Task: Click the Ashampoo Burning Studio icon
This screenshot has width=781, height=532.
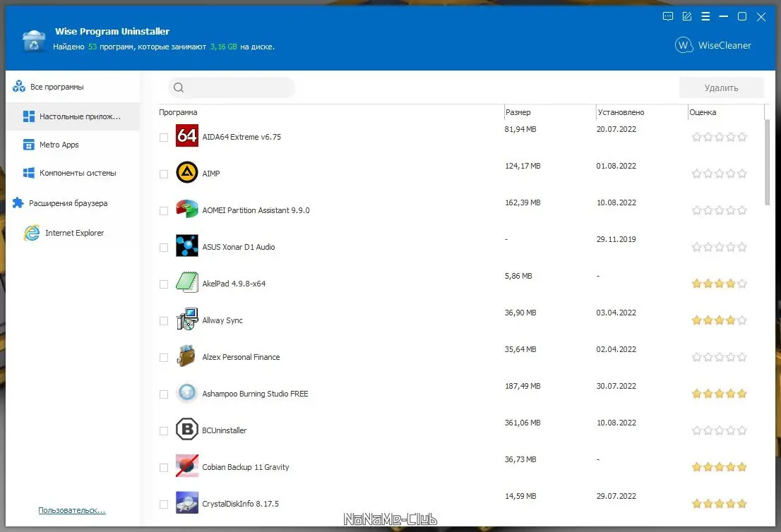Action: click(187, 393)
